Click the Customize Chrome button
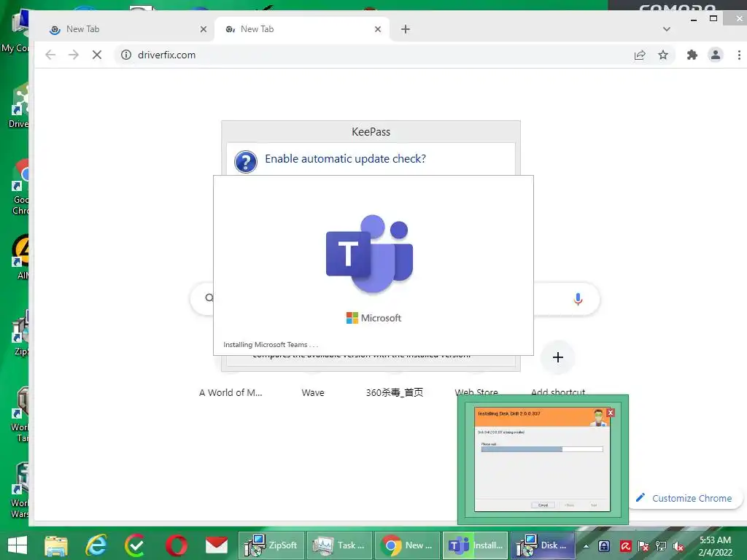This screenshot has width=747, height=560. (684, 498)
